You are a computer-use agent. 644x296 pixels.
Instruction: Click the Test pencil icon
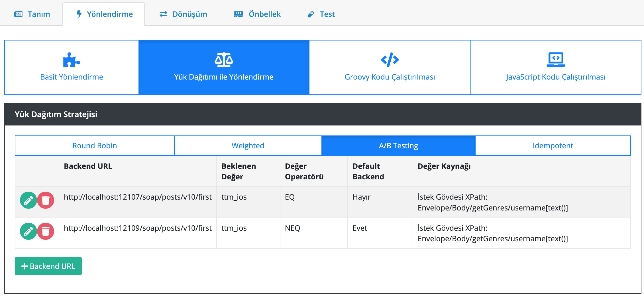pyautogui.click(x=311, y=14)
